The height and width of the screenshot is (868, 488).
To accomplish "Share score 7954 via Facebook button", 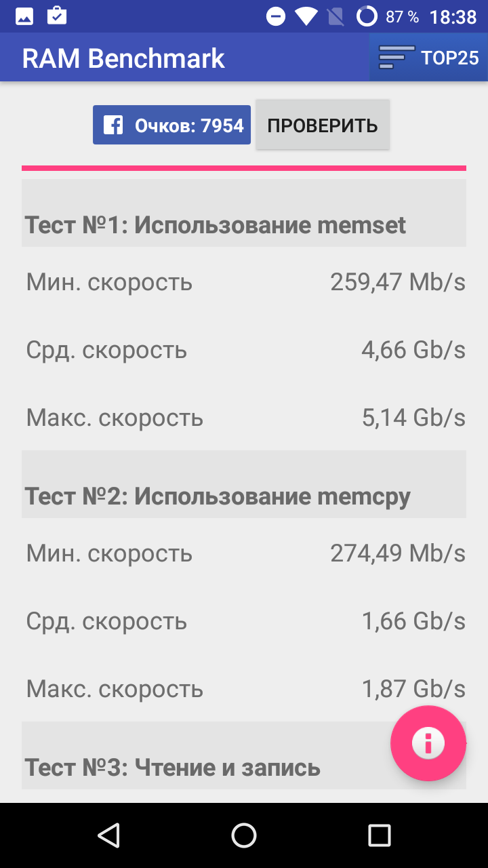I will point(171,125).
